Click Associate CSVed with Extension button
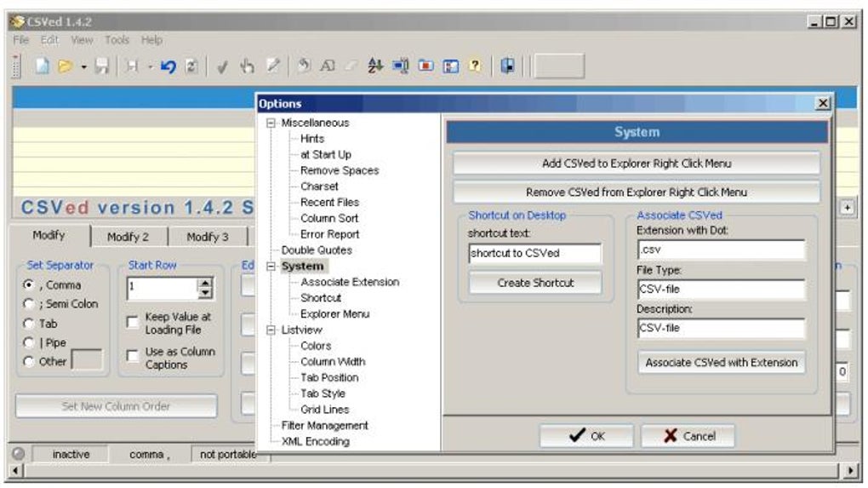 click(722, 362)
